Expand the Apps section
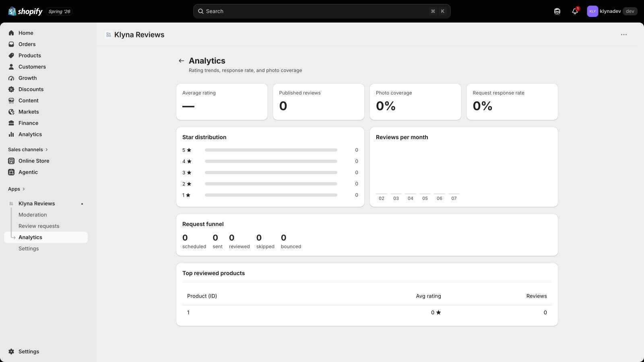644x362 pixels. (17, 189)
